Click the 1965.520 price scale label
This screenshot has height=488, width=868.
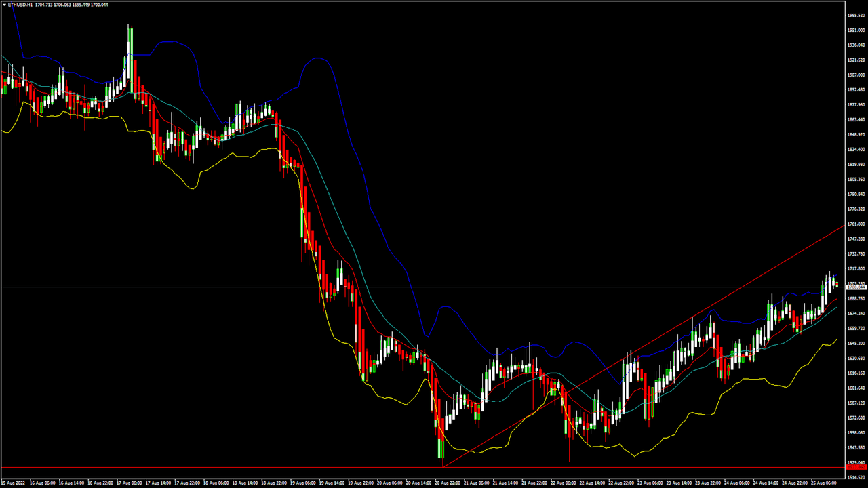856,15
